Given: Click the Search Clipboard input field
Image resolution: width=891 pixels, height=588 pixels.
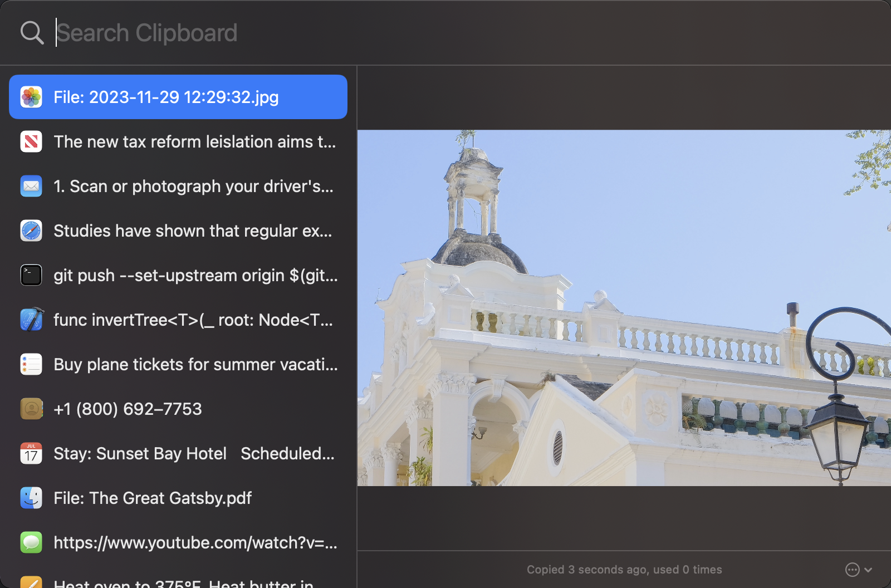Looking at the screenshot, I should [223, 32].
